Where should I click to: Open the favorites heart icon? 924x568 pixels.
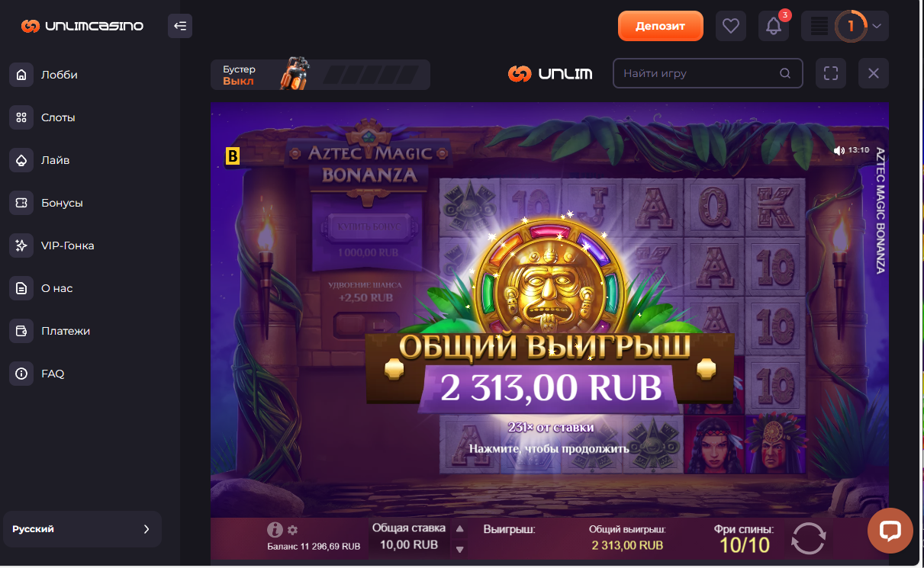pyautogui.click(x=730, y=26)
